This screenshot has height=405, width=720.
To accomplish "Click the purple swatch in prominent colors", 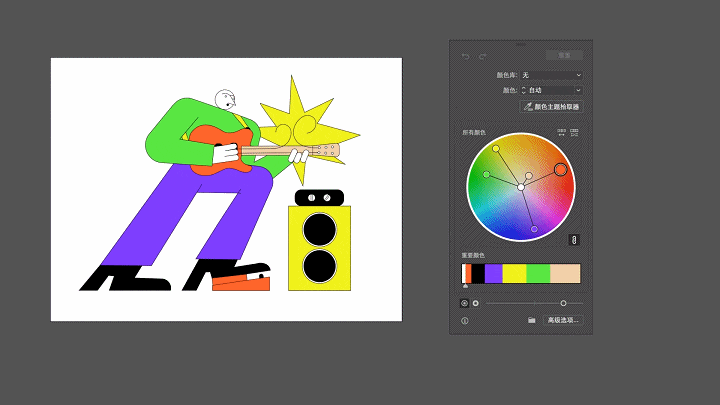I will pos(493,273).
